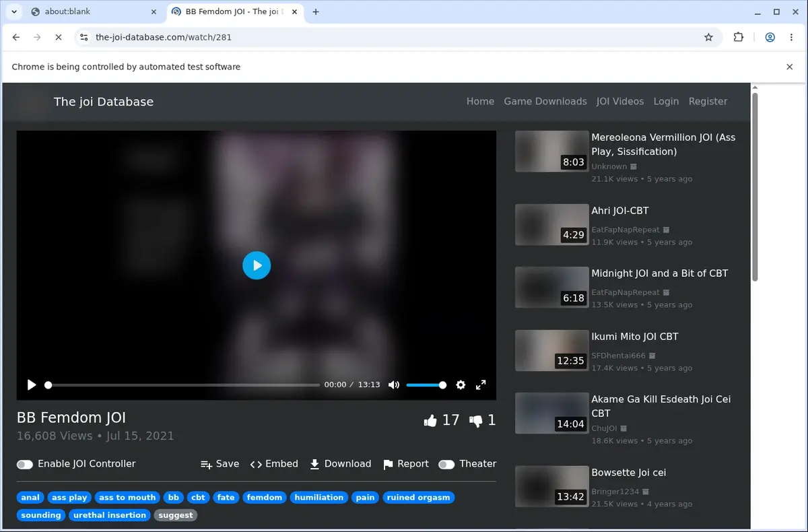Open the Embed code option
This screenshot has width=808, height=532.
274,464
